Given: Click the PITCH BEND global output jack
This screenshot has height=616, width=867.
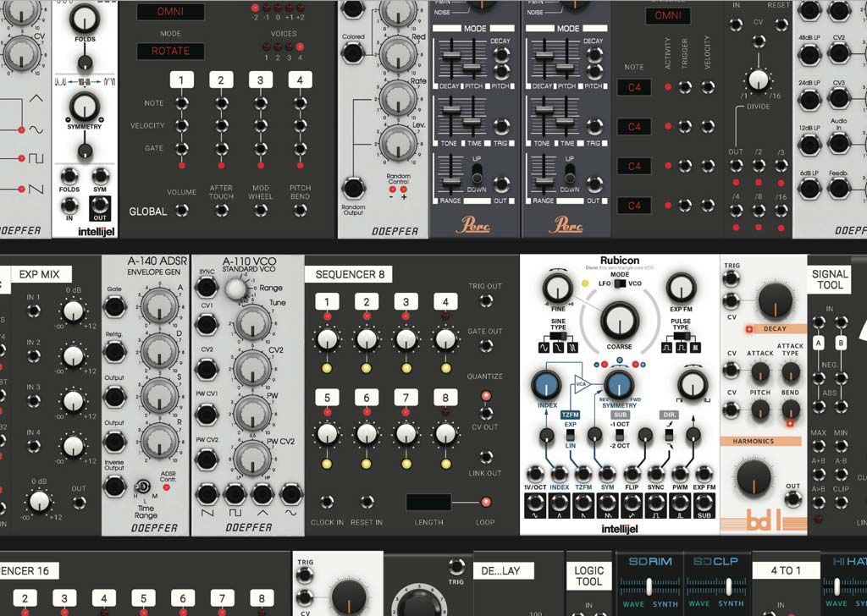Looking at the screenshot, I should pyautogui.click(x=300, y=210).
